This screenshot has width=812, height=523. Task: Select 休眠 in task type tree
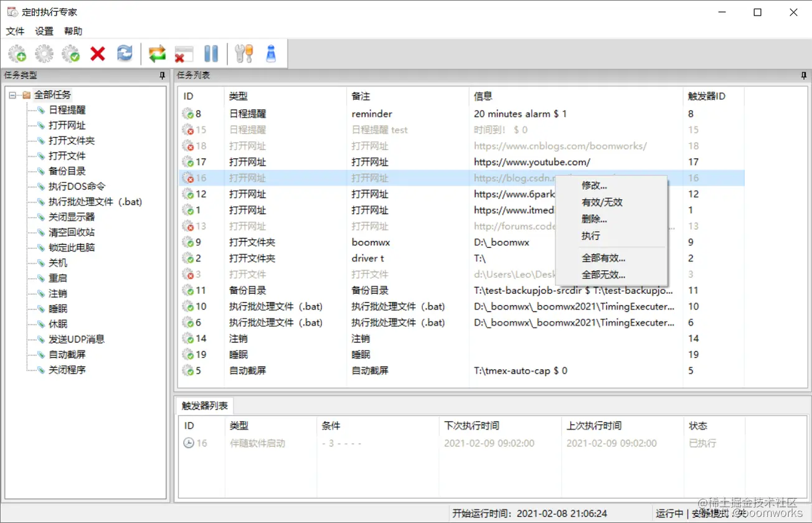(x=58, y=324)
